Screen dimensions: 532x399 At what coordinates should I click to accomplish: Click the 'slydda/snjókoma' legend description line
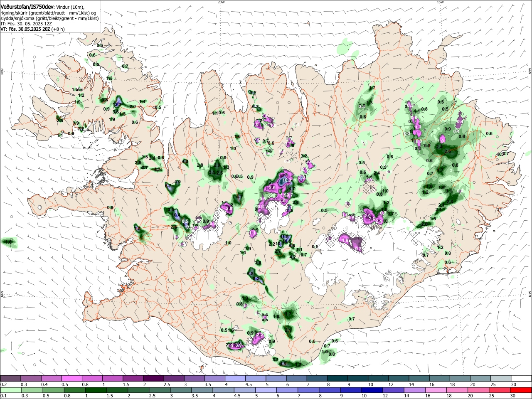(x=49, y=18)
